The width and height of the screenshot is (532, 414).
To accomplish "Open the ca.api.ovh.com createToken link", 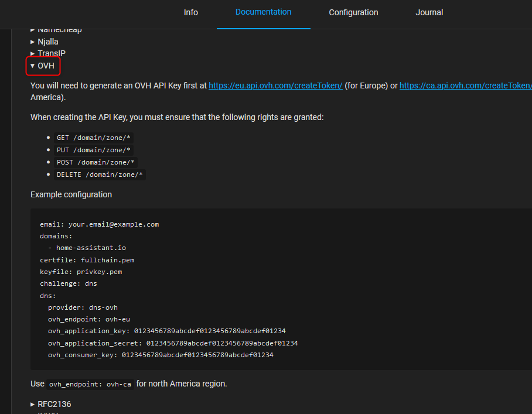I will [x=465, y=85].
